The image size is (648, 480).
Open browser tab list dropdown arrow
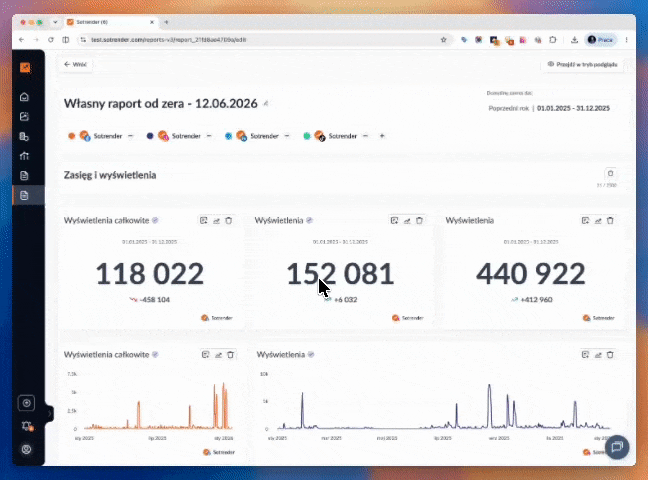55,22
